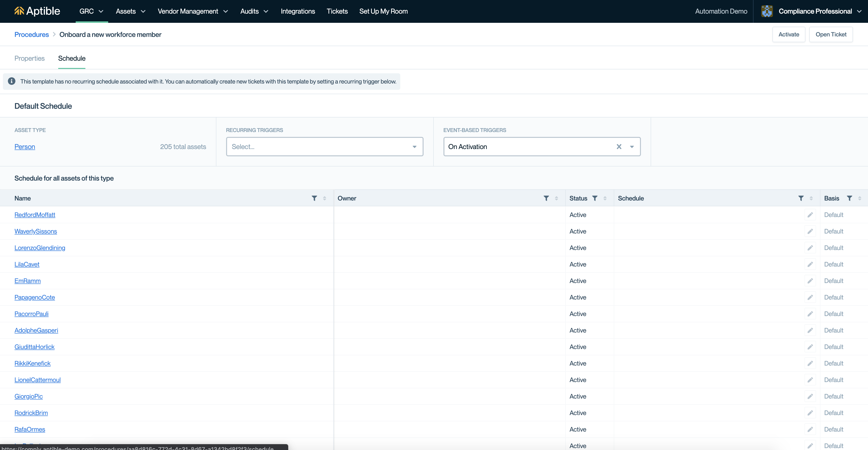
Task: Toggle sort arrows on Owner column
Action: (556, 198)
